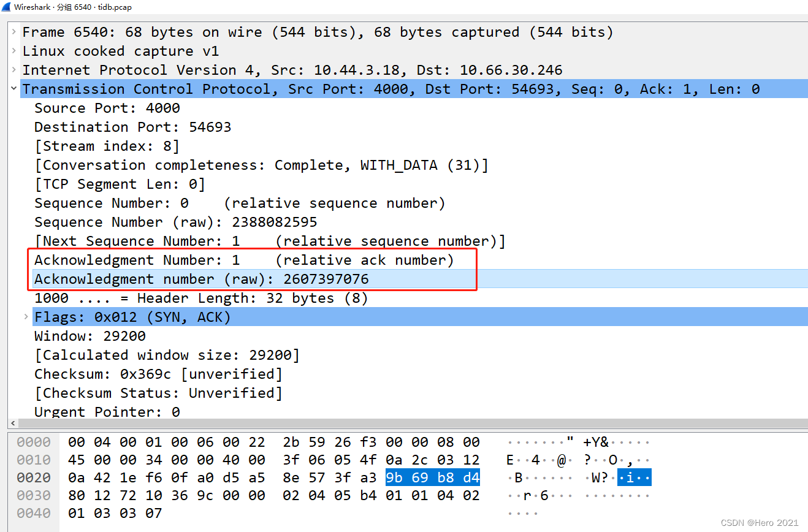
Task: Click the horizontal scrollbar's left arrow
Action: click(x=13, y=424)
